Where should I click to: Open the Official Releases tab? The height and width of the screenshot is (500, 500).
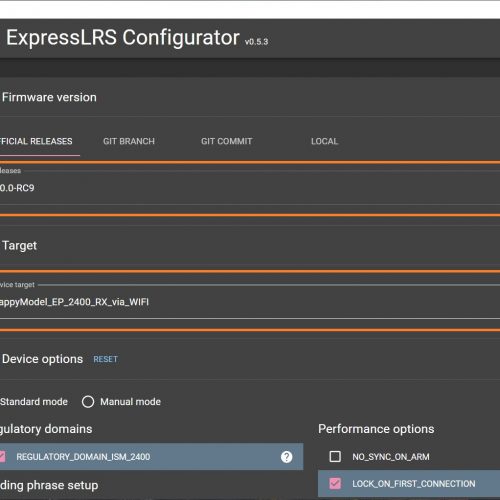(x=36, y=141)
